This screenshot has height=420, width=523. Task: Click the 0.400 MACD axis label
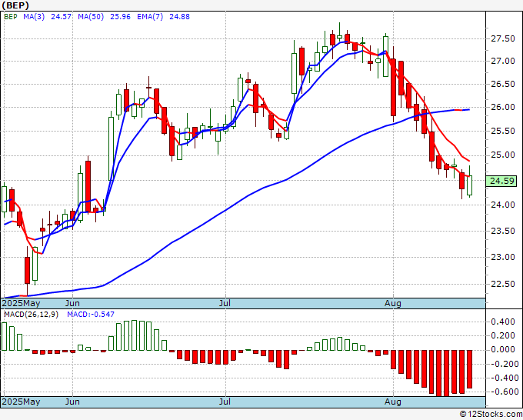[503, 322]
